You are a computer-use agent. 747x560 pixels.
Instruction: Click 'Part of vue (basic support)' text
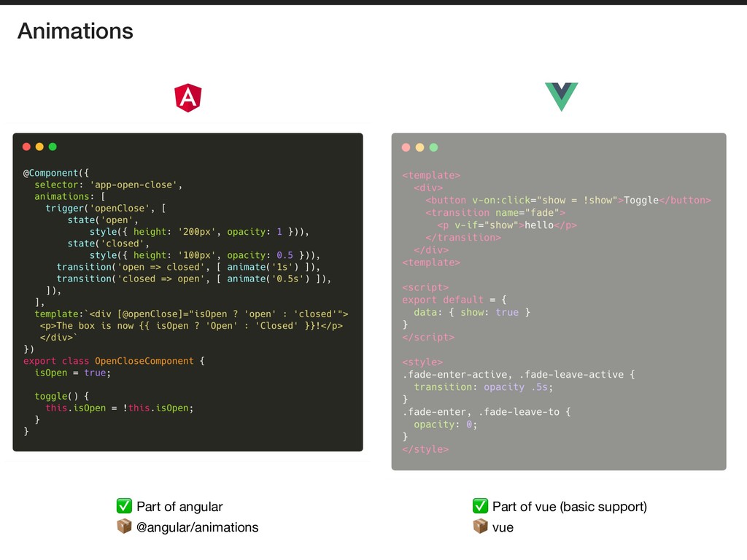point(570,507)
